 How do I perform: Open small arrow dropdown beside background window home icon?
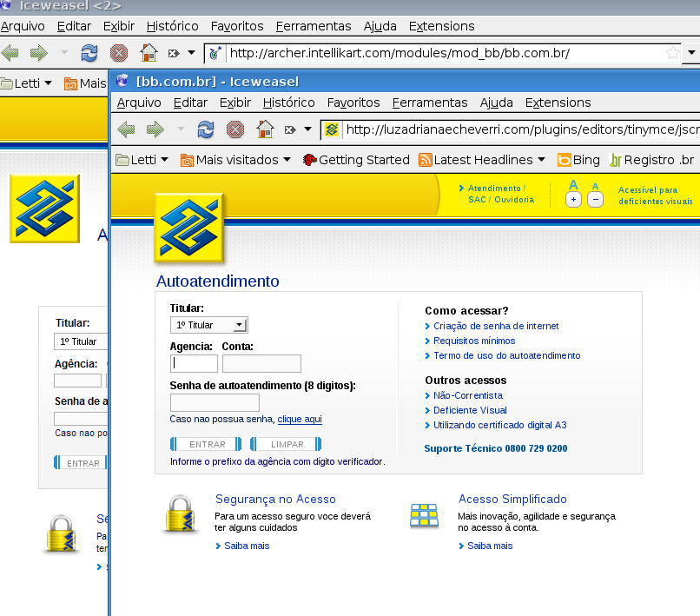click(x=191, y=53)
